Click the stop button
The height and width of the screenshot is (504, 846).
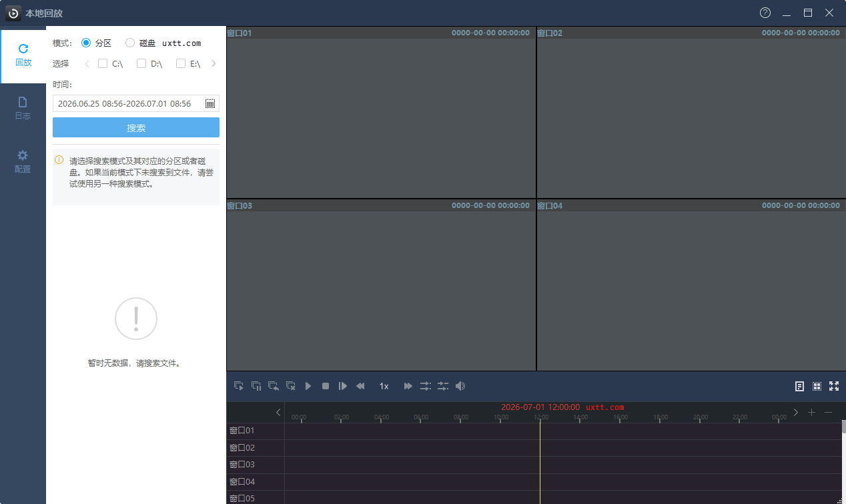326,386
